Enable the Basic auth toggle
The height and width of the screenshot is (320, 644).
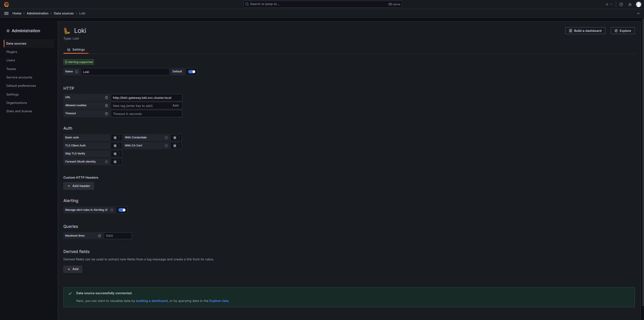click(x=116, y=137)
